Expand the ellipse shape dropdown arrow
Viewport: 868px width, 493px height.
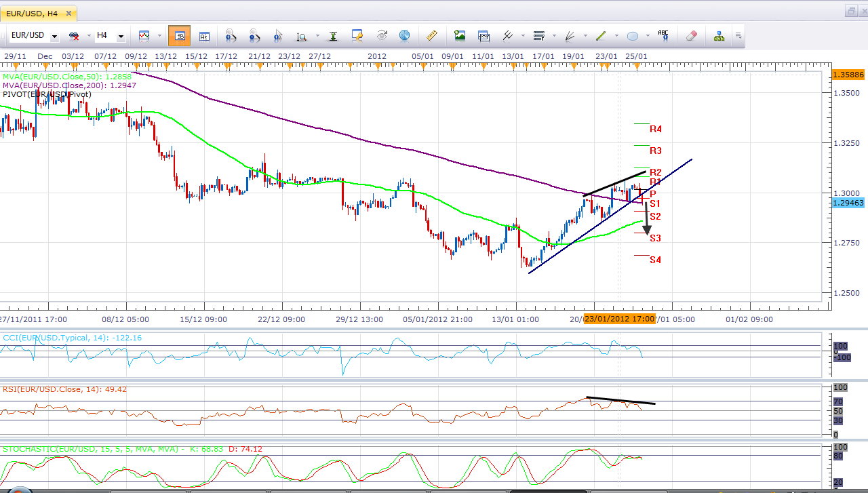pyautogui.click(x=646, y=36)
